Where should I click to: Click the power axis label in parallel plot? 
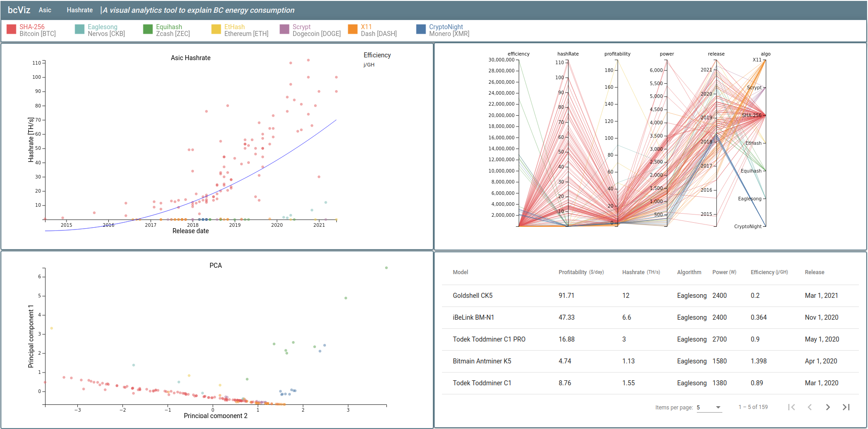[x=667, y=54]
